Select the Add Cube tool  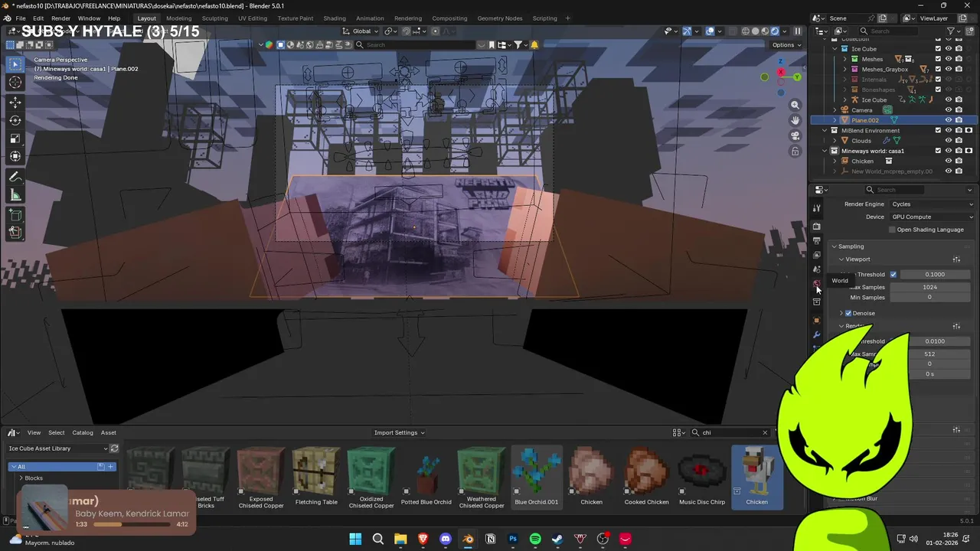tap(15, 215)
